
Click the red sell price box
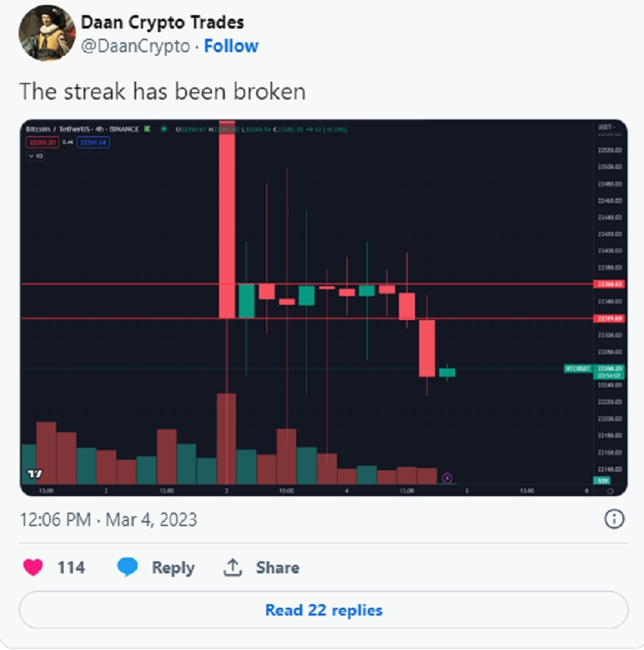(x=42, y=142)
